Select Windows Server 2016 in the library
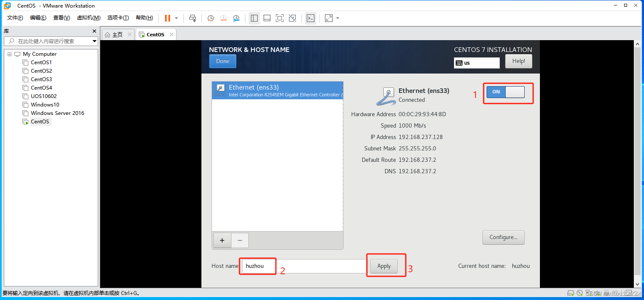 tap(58, 113)
